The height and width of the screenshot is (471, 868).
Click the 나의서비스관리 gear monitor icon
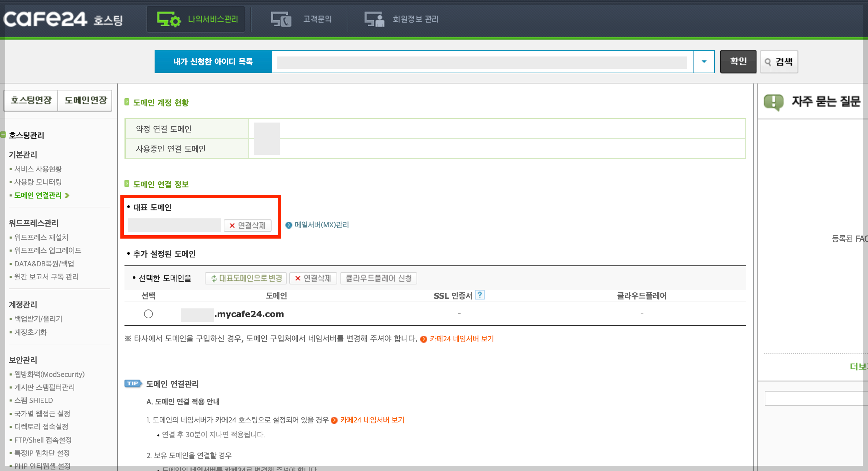coord(168,19)
